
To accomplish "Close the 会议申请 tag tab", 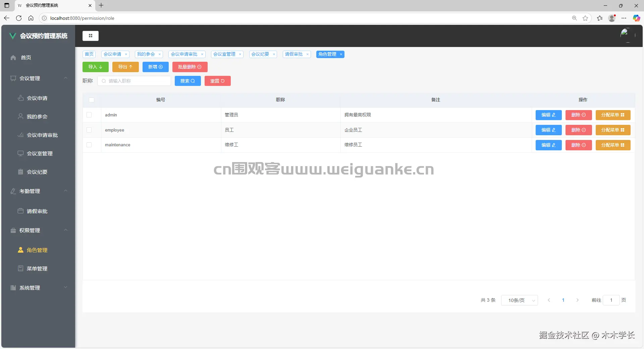I will pyautogui.click(x=126, y=54).
